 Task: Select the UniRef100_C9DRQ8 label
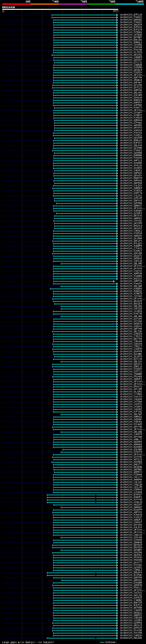pos(131,65)
